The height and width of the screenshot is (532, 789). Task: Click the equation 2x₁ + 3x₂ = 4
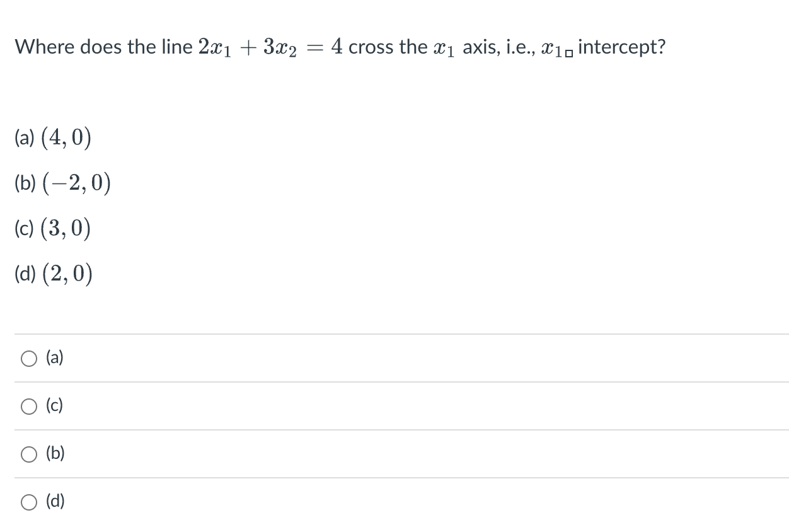click(x=270, y=48)
